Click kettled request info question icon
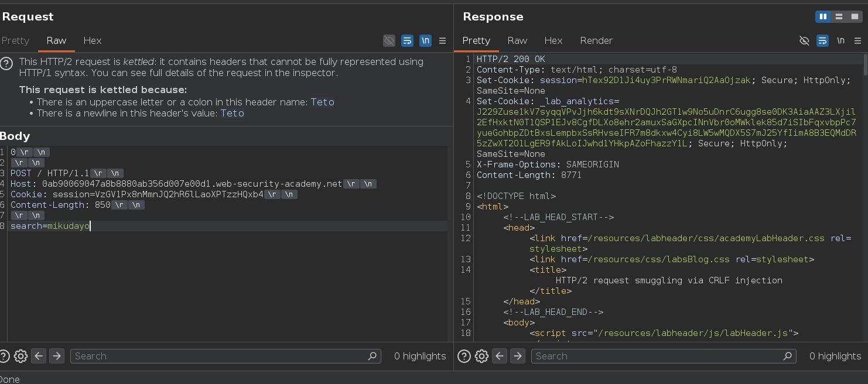 (6, 63)
